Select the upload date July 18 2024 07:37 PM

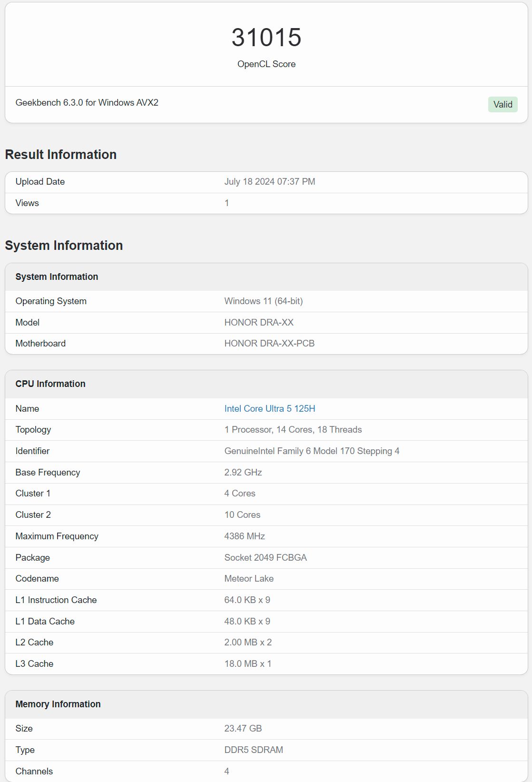click(x=269, y=181)
